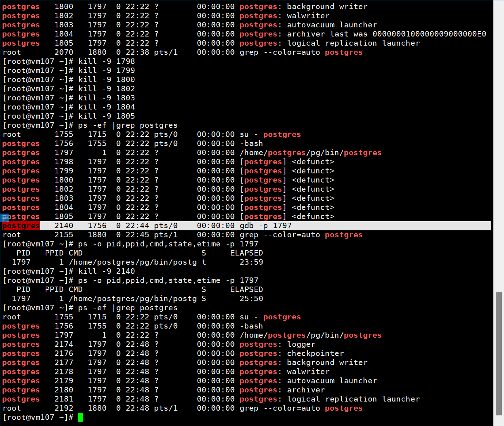Click '<defunct>' in the PID 1798 row
This screenshot has width=504, height=426.
tap(313, 162)
